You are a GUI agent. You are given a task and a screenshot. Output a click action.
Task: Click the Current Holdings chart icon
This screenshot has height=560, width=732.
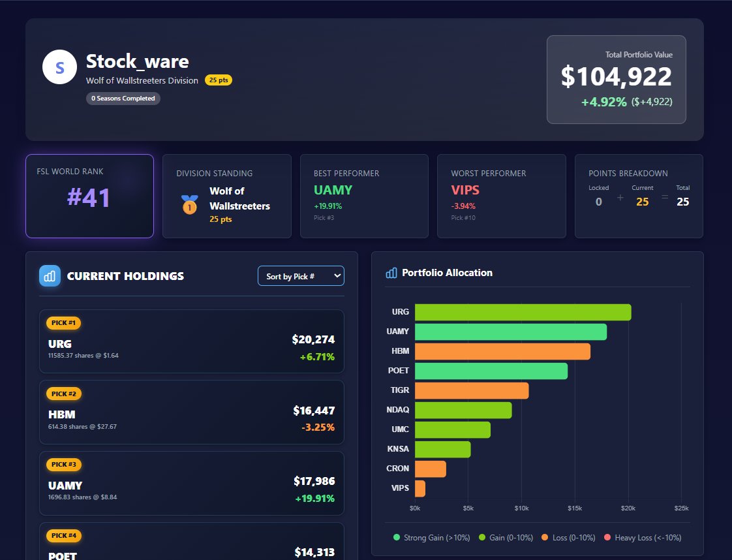coord(50,276)
